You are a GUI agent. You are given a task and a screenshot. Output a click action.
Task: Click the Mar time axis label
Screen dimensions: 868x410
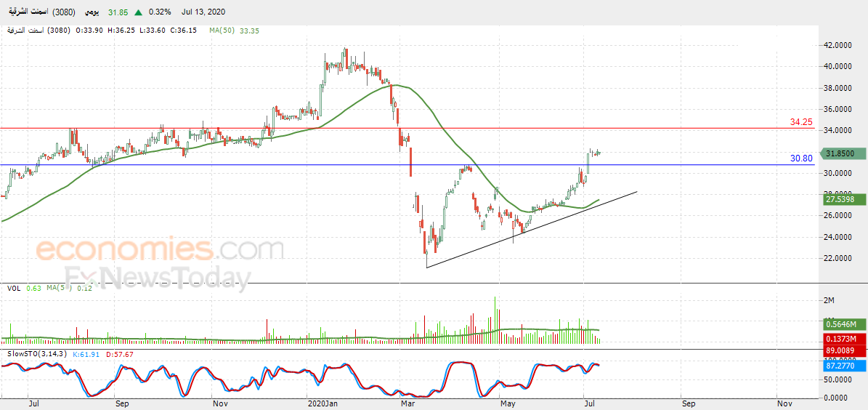[x=408, y=404]
